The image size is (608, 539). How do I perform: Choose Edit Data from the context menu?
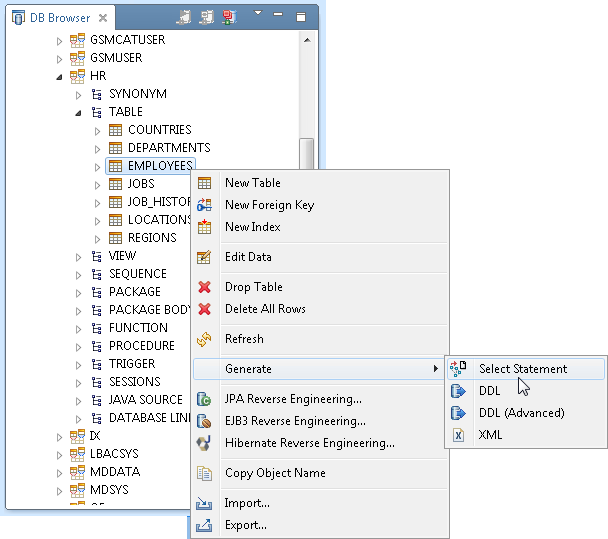[248, 257]
